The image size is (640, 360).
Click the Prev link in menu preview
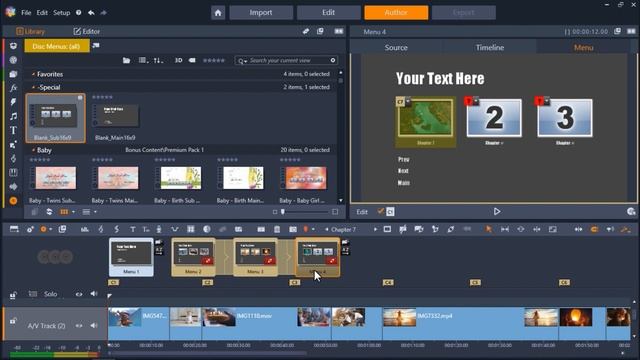pos(404,160)
